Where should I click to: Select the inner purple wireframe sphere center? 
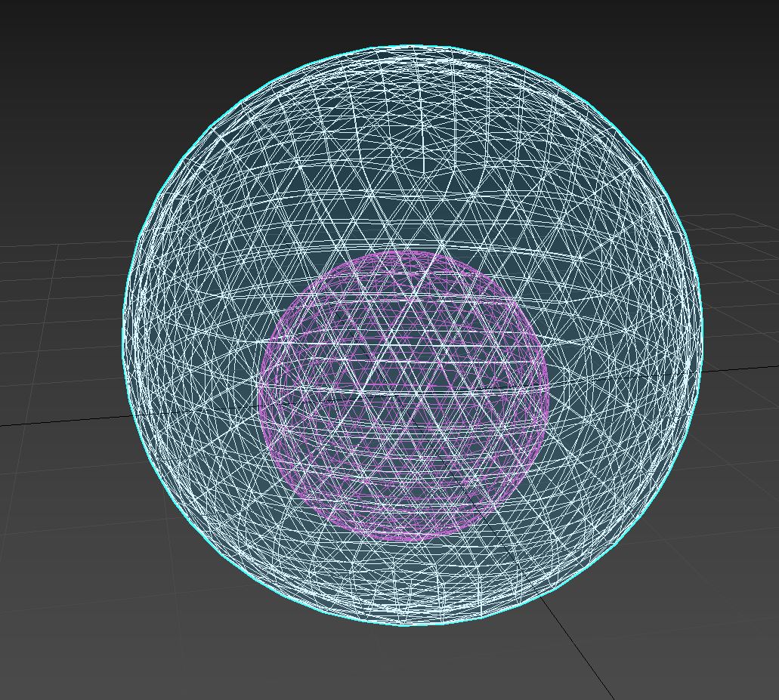(x=403, y=395)
